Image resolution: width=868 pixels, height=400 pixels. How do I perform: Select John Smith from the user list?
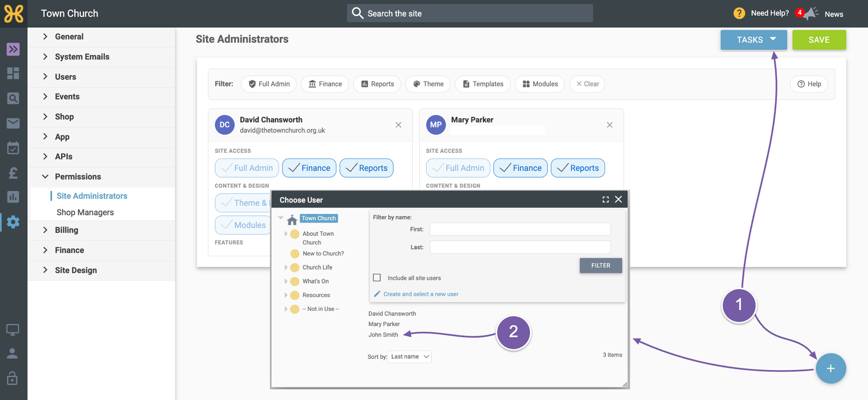[x=383, y=335]
